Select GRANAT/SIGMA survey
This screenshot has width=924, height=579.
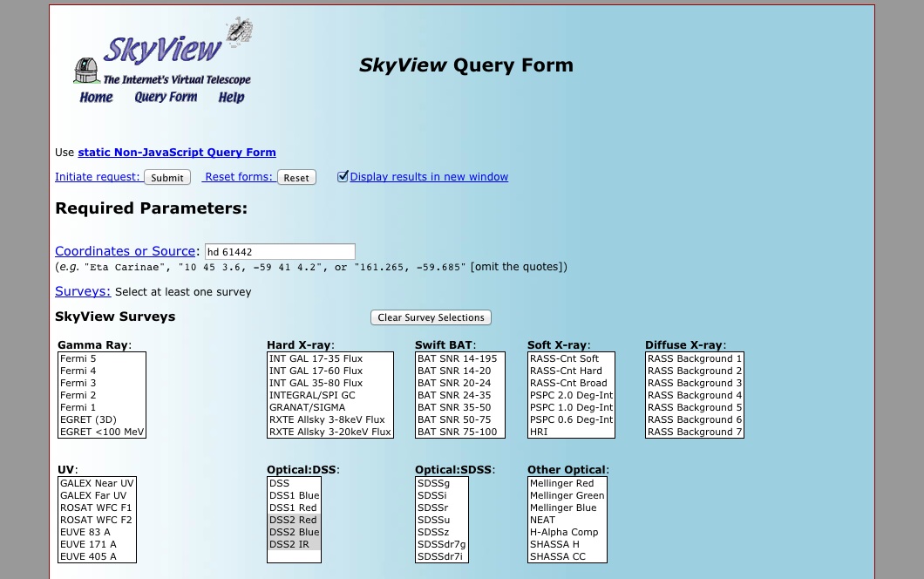pyautogui.click(x=330, y=407)
